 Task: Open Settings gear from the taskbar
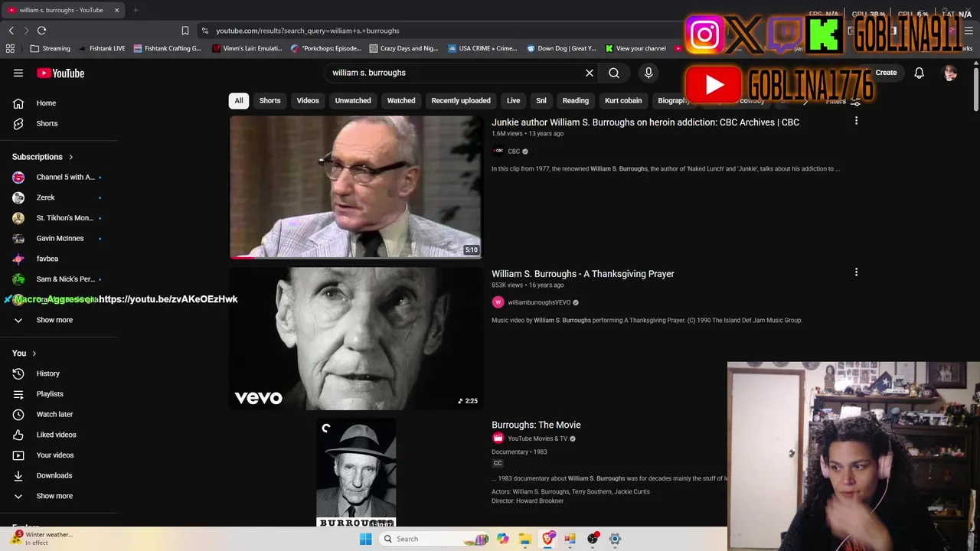click(x=615, y=539)
